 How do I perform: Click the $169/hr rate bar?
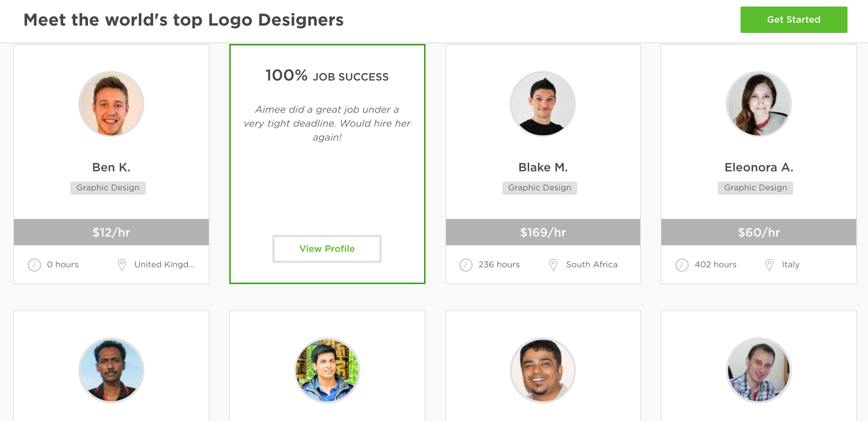[x=542, y=232]
